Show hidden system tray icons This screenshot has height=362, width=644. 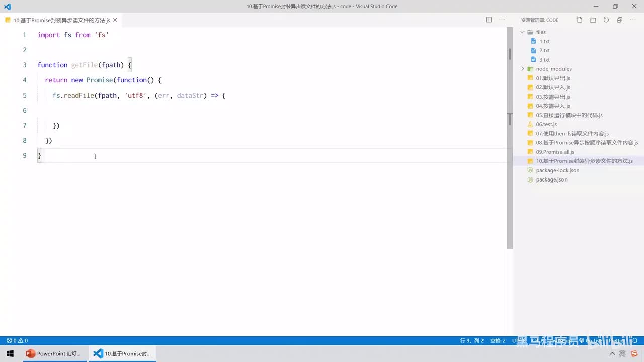click(612, 353)
